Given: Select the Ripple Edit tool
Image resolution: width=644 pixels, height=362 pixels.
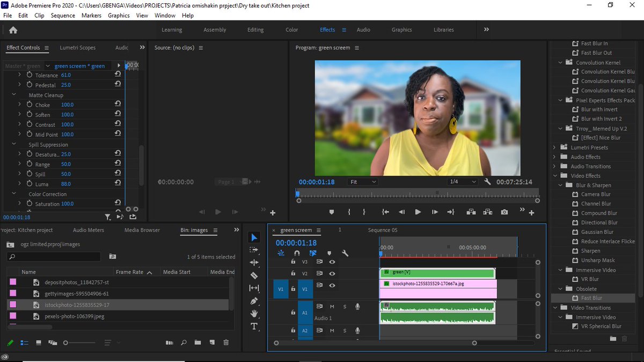Looking at the screenshot, I should (254, 263).
